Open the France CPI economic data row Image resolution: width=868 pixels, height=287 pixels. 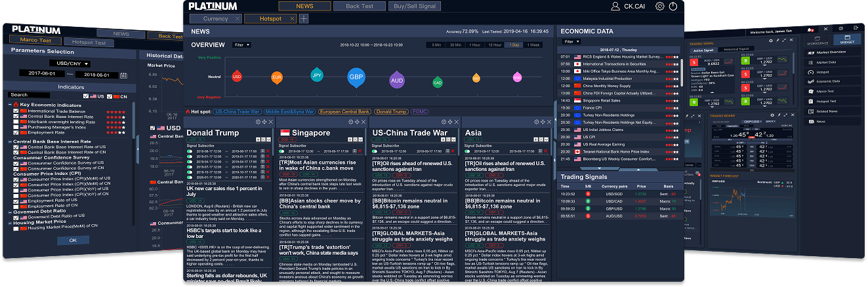(619, 107)
